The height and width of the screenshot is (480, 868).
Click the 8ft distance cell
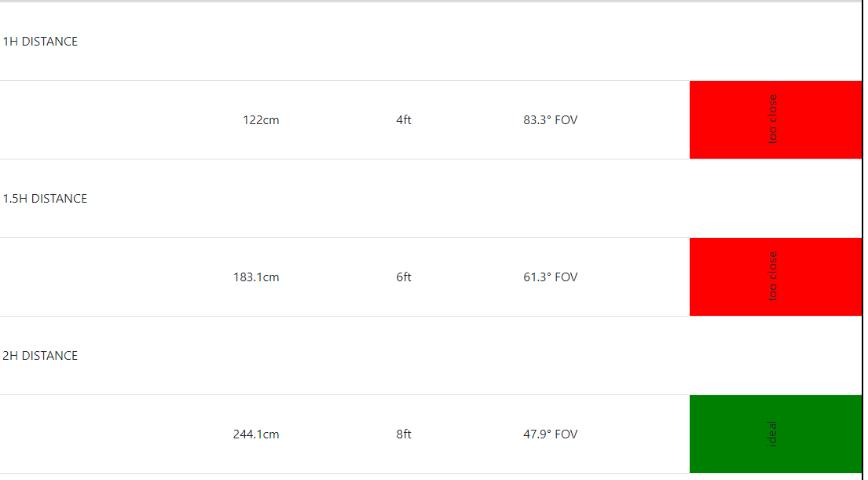(404, 434)
